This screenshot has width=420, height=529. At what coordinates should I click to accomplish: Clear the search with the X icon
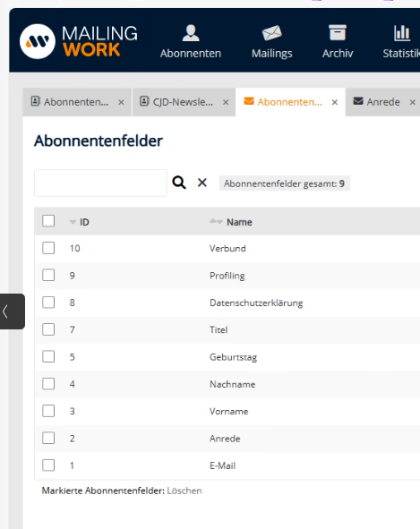coord(201,183)
